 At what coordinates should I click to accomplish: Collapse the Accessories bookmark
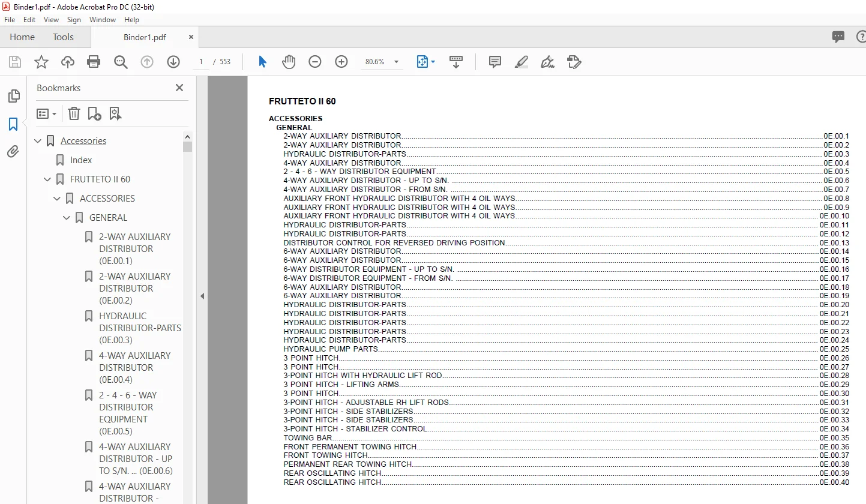[x=38, y=141]
